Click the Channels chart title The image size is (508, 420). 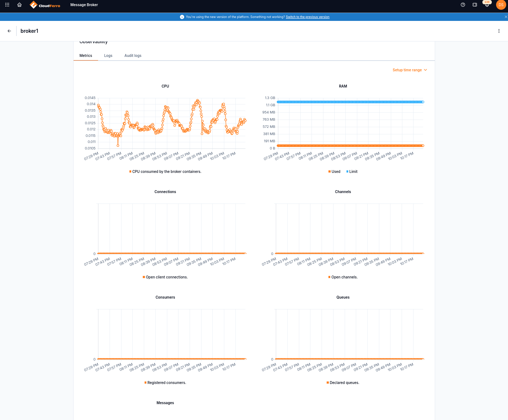click(343, 192)
